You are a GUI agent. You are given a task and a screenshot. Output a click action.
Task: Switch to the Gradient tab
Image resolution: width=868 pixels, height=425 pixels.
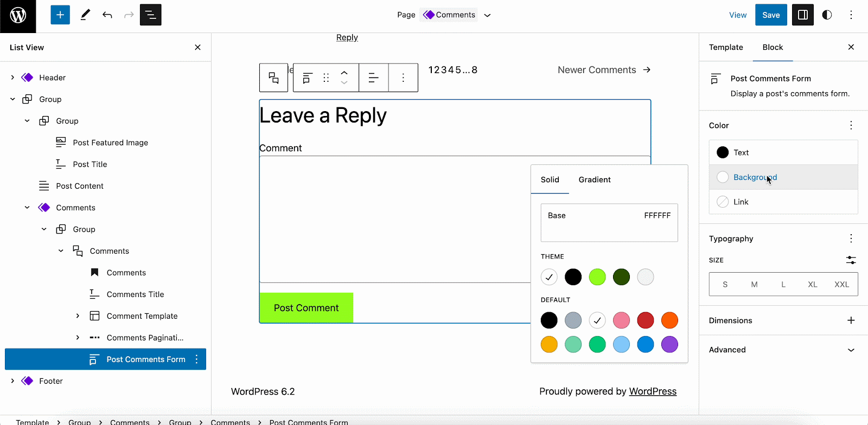tap(595, 180)
